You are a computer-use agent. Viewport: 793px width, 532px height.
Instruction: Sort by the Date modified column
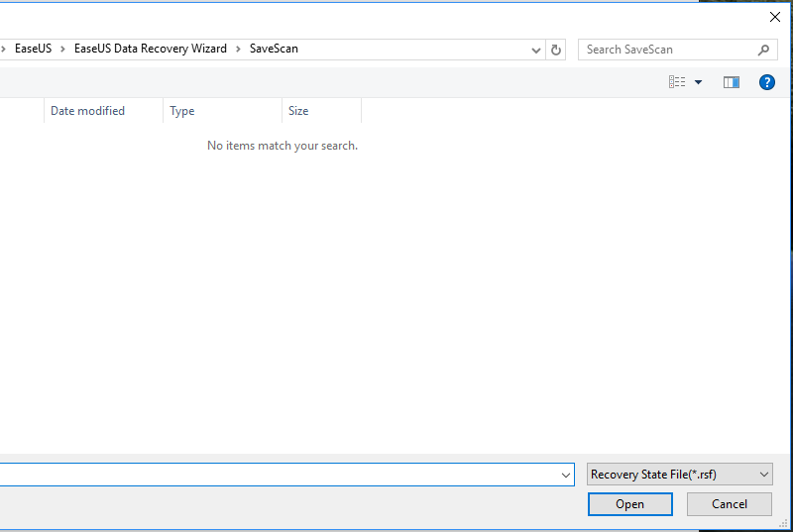(x=103, y=111)
